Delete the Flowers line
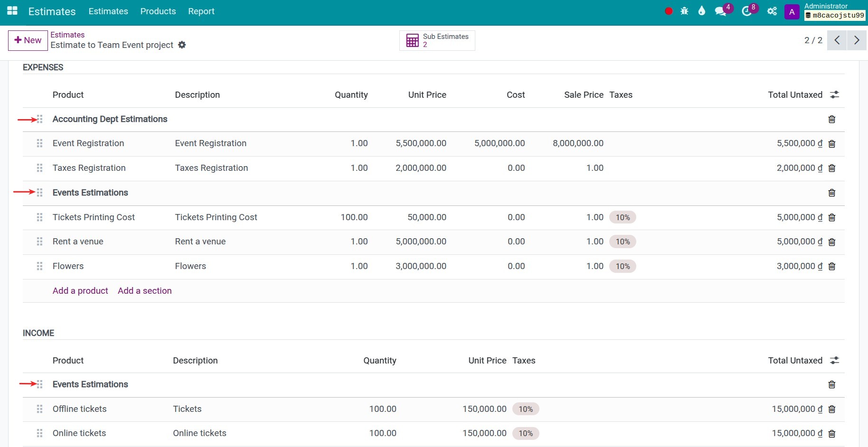The image size is (868, 447). coord(832,266)
